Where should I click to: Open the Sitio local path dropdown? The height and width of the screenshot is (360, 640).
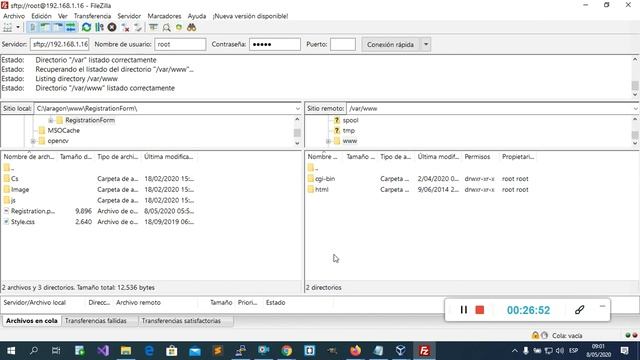pyautogui.click(x=298, y=109)
